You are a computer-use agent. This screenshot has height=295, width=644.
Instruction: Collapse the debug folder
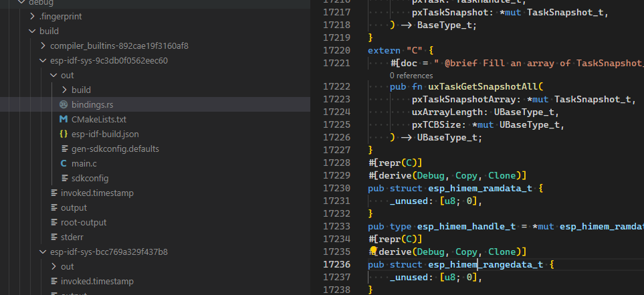pos(22,3)
